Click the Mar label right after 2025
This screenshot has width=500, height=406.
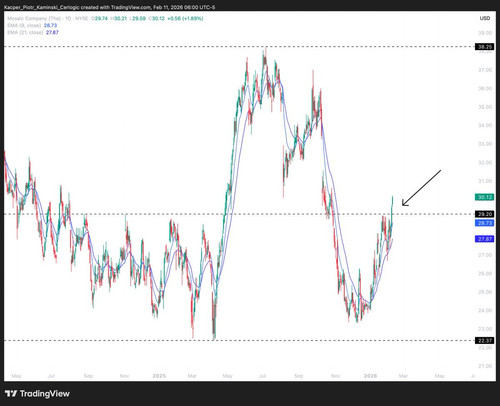192,376
